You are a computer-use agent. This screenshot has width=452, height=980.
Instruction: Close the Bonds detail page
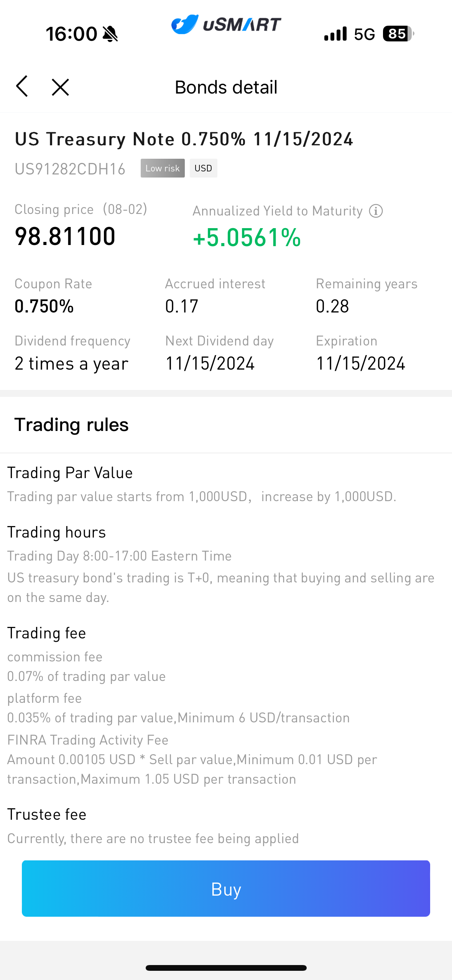[60, 87]
